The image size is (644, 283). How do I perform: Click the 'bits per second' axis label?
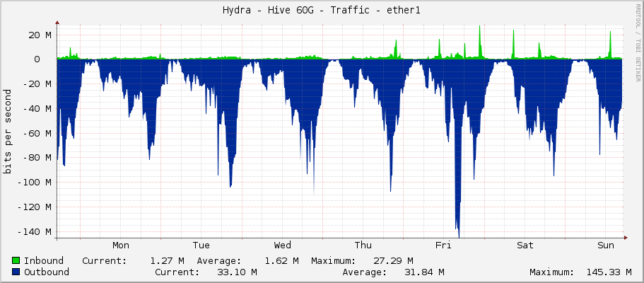click(x=8, y=132)
